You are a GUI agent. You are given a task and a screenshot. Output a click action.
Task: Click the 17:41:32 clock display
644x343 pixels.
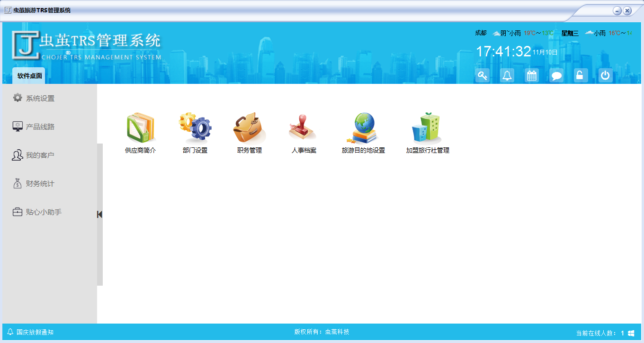tap(503, 51)
